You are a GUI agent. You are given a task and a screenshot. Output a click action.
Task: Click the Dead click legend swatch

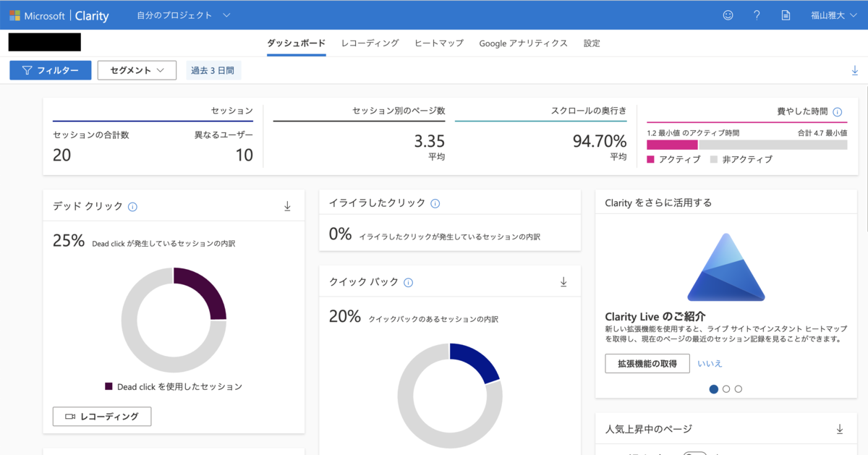(x=109, y=387)
